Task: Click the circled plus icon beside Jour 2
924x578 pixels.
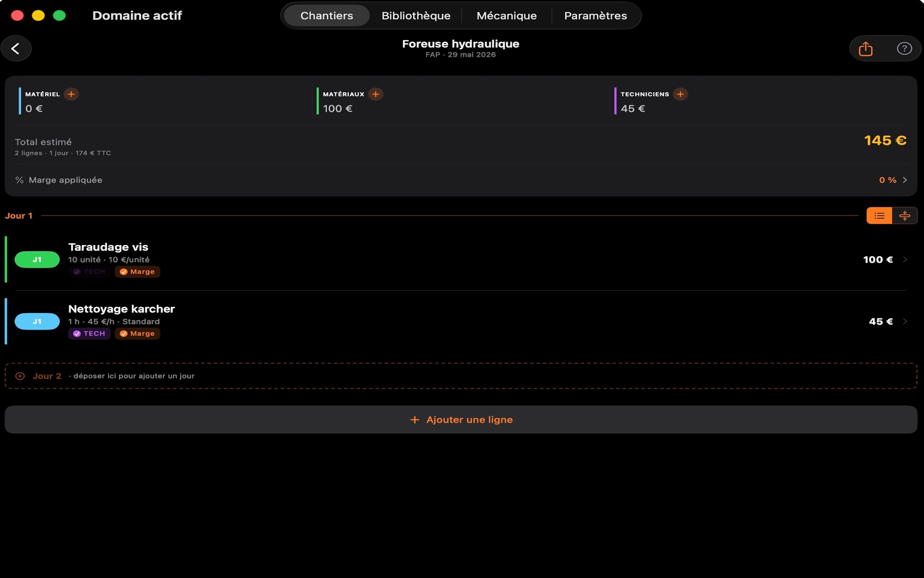Action: point(20,376)
